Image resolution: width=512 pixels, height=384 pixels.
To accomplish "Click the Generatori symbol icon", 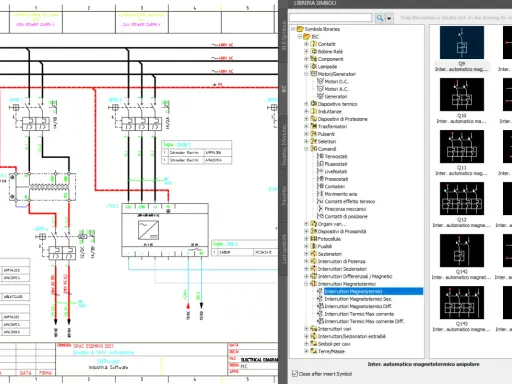I will click(320, 96).
